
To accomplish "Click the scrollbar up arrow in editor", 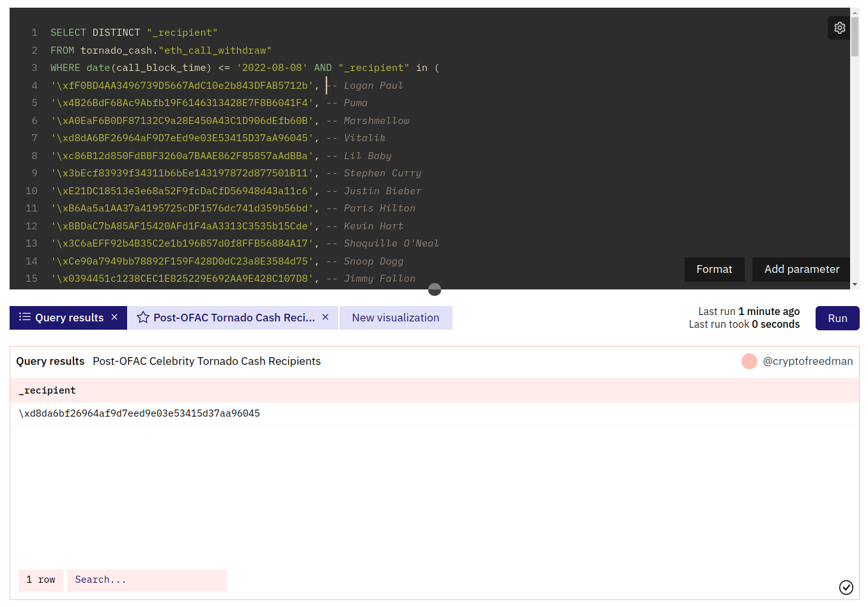I will [x=855, y=12].
